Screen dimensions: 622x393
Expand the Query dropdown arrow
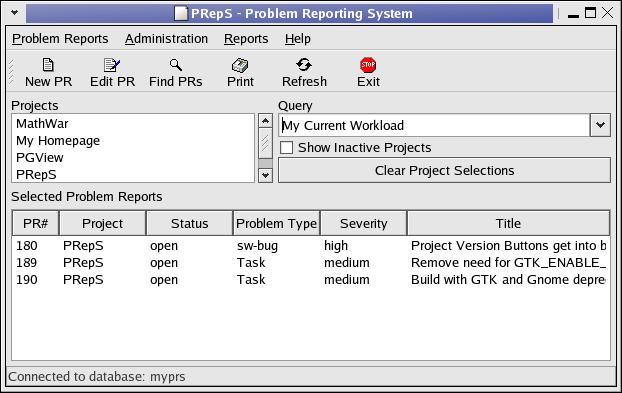600,125
